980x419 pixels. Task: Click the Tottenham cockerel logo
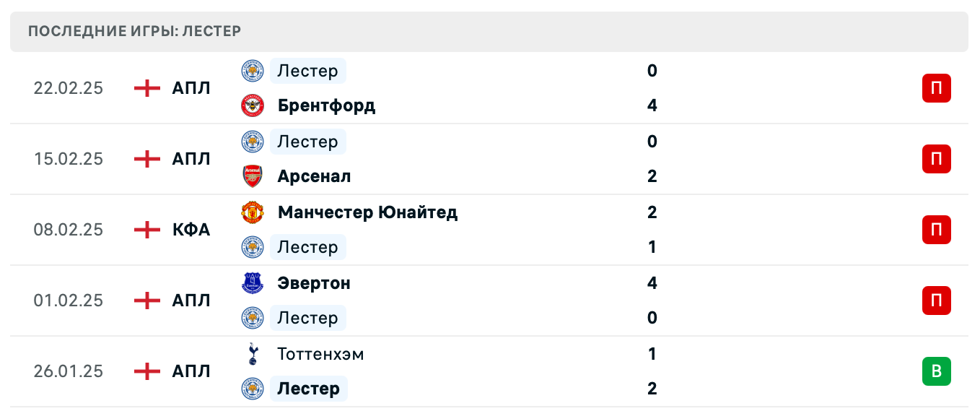252,354
